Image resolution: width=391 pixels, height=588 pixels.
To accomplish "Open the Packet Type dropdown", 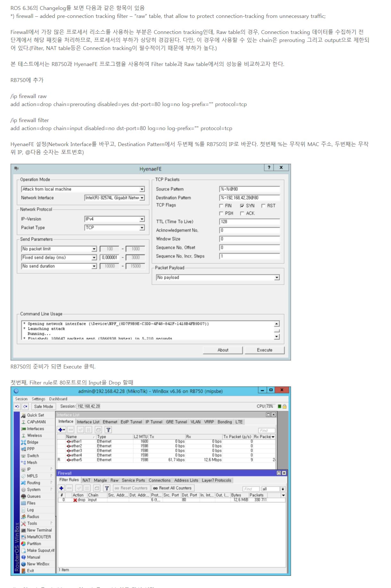I will pos(142,228).
